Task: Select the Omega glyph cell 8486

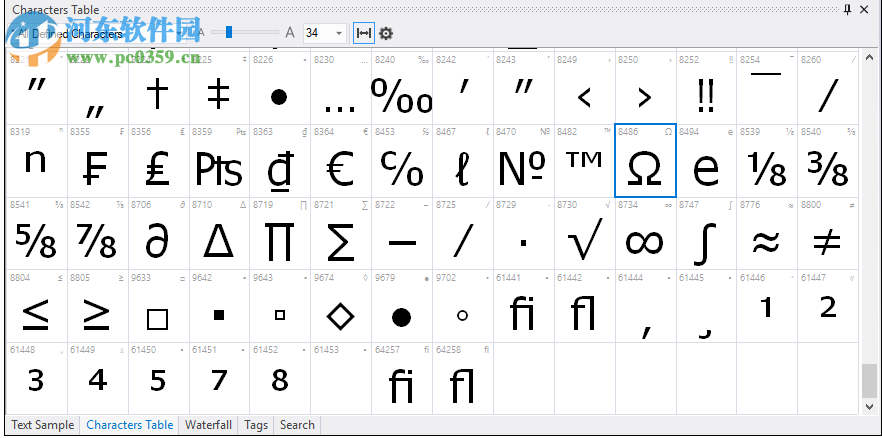Action: (x=645, y=160)
